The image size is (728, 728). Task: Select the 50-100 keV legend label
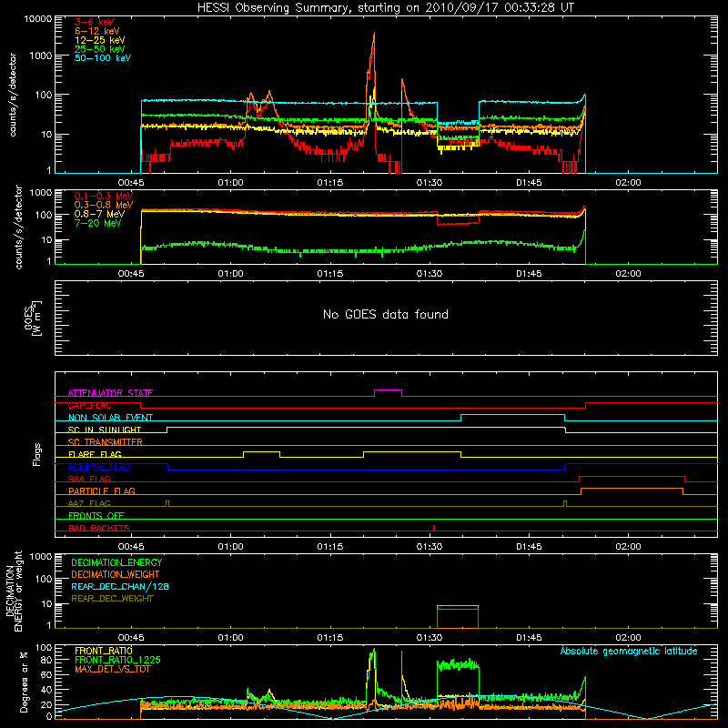(x=103, y=57)
